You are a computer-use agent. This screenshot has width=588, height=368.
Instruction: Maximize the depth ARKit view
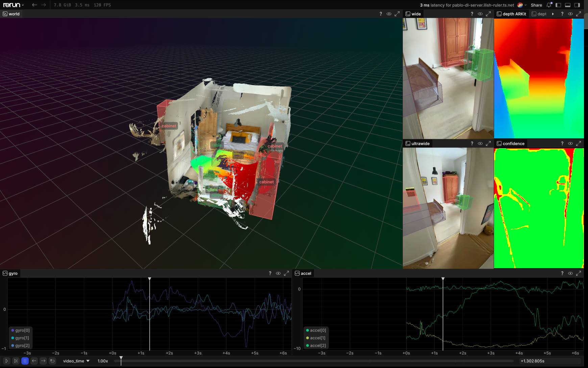[579, 14]
